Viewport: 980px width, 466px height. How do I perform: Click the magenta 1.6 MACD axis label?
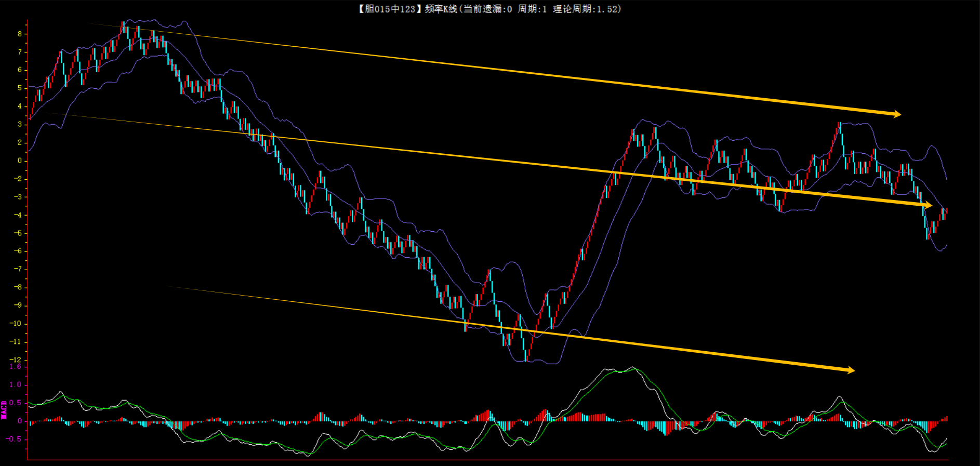pyautogui.click(x=16, y=366)
